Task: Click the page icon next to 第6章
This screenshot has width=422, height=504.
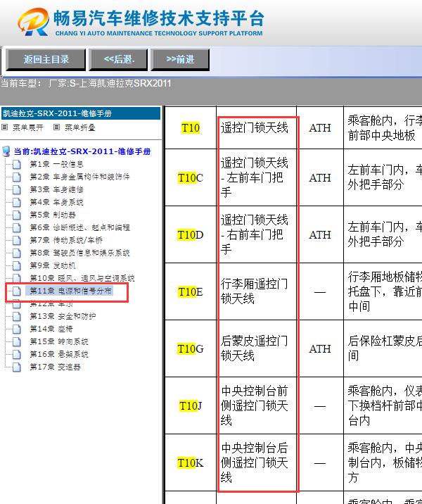Action: click(17, 227)
